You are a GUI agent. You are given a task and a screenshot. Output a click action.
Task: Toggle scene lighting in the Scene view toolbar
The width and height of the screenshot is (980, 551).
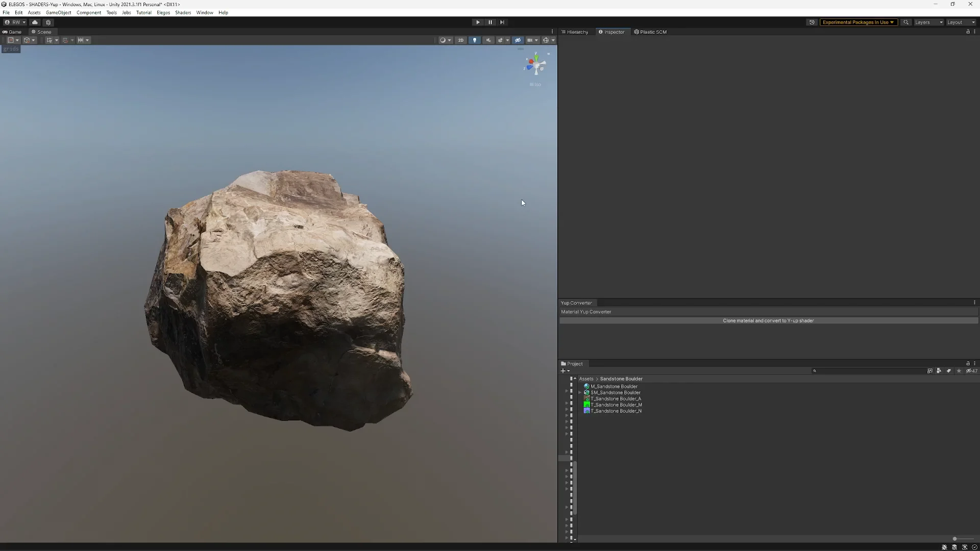click(475, 40)
